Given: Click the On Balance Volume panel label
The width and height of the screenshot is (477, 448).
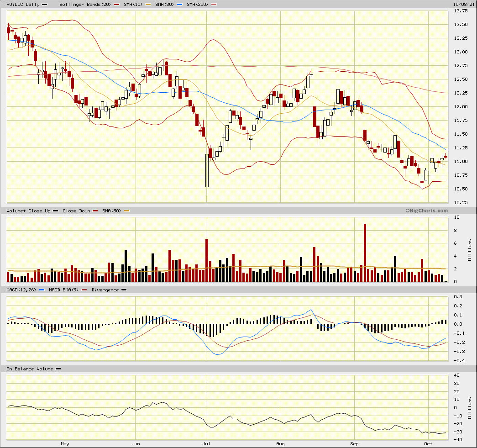Looking at the screenshot, I should pyautogui.click(x=30, y=369).
